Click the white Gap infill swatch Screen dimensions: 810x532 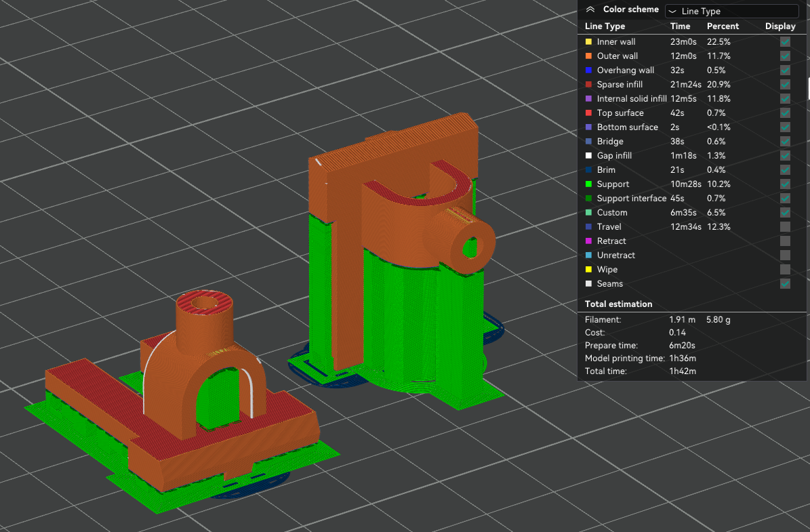(588, 155)
